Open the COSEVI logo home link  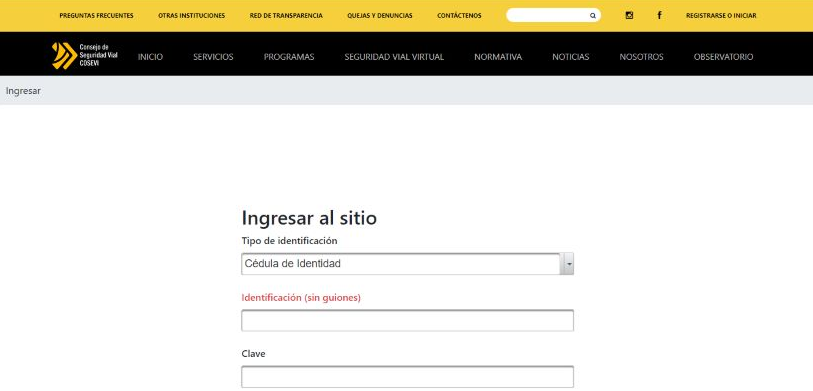[85, 55]
